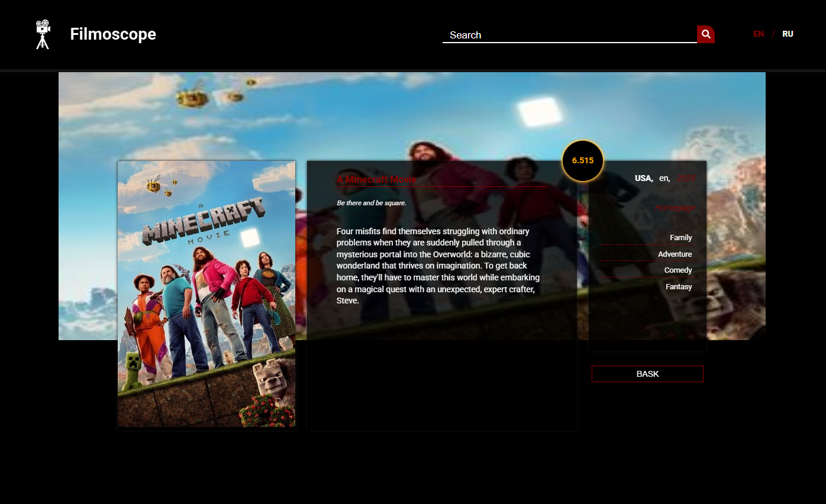Click the tagline 'Be there and be square.'
Image resolution: width=826 pixels, height=504 pixels.
click(371, 203)
